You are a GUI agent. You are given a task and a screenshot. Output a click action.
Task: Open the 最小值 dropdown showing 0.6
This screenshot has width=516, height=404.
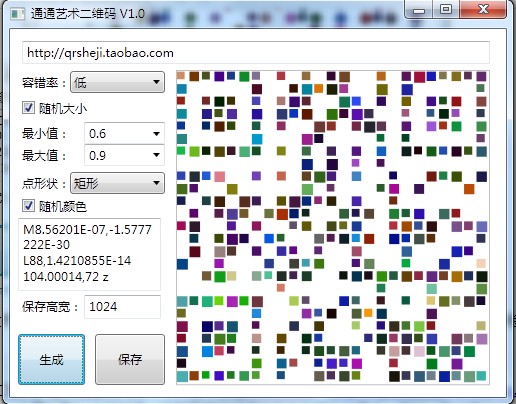pyautogui.click(x=124, y=133)
